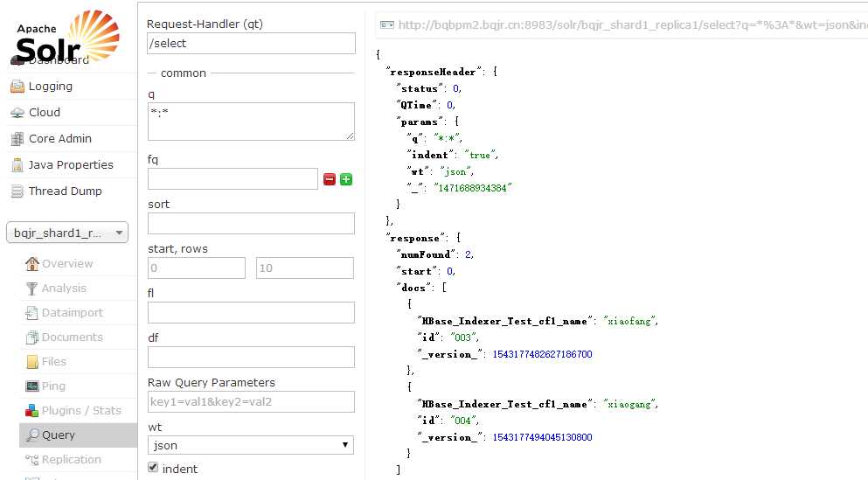
Task: Click the Replication icon
Action: click(32, 460)
